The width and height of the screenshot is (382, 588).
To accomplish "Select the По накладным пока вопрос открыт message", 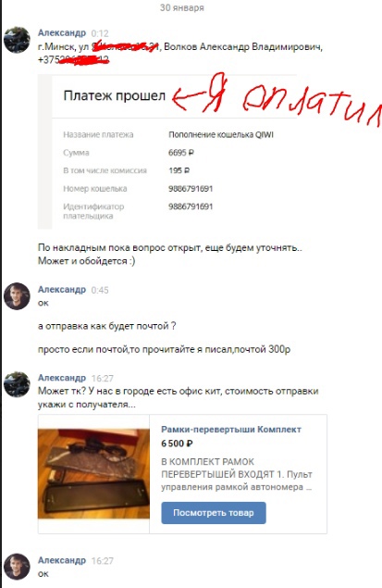I will click(x=170, y=255).
